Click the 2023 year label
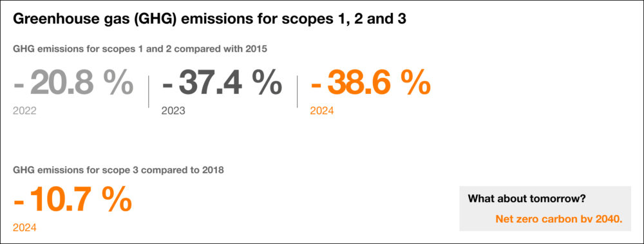Image resolution: width=644 pixels, height=244 pixels. coord(173,111)
